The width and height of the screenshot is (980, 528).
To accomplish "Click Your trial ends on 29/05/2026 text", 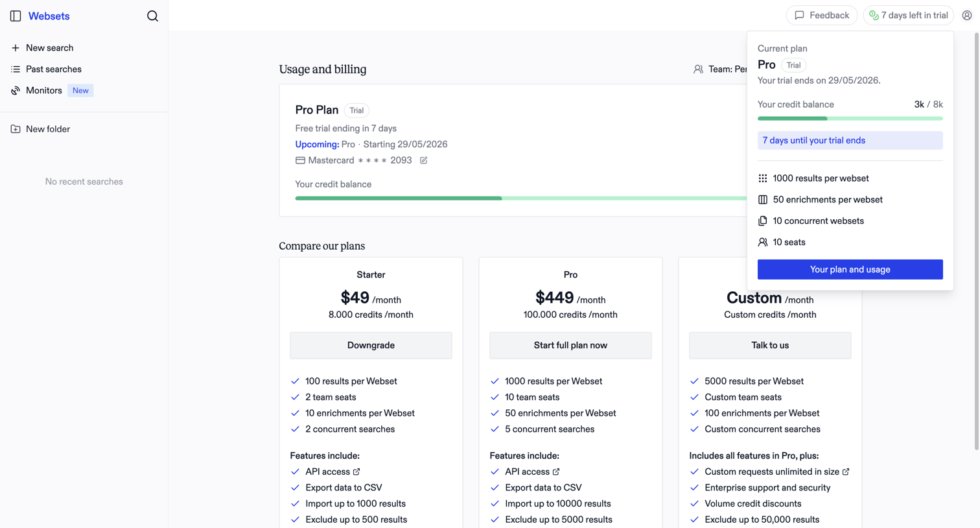I will (819, 81).
